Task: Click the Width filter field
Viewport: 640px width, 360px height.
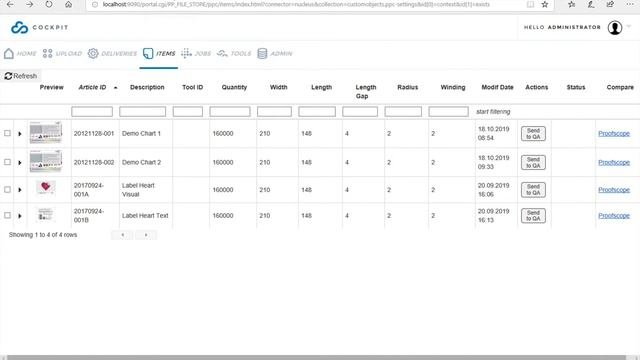Action: point(274,111)
